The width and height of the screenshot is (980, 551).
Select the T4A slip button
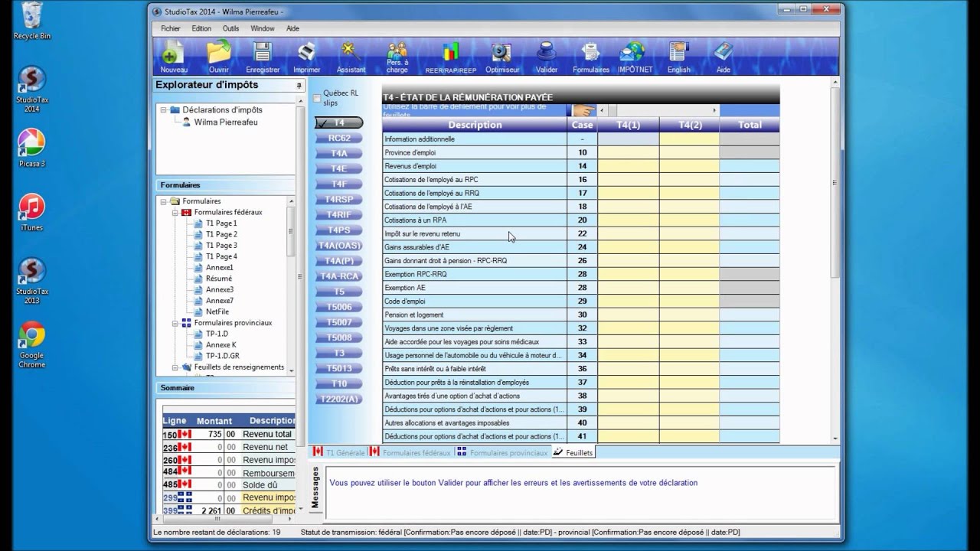click(x=339, y=153)
